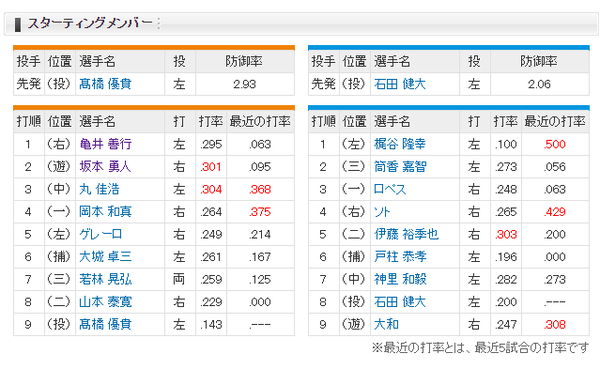The image size is (600, 369).
Task: Select recent average .308 for 大和
Action: [x=555, y=325]
